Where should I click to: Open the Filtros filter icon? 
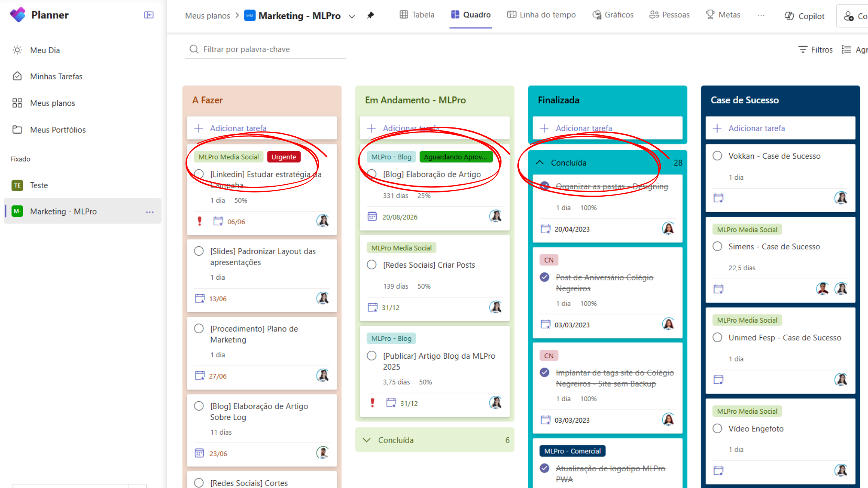pyautogui.click(x=803, y=50)
